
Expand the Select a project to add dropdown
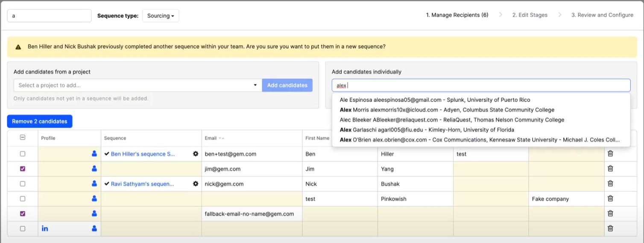tap(138, 85)
